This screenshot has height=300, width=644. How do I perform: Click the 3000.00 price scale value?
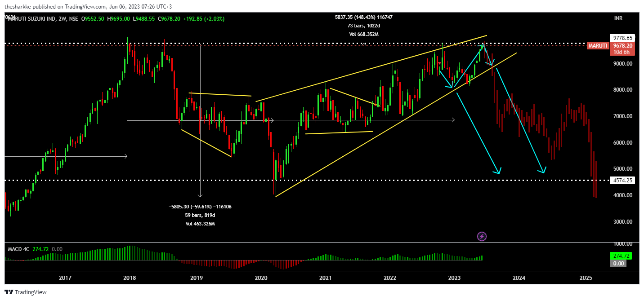pyautogui.click(x=623, y=222)
